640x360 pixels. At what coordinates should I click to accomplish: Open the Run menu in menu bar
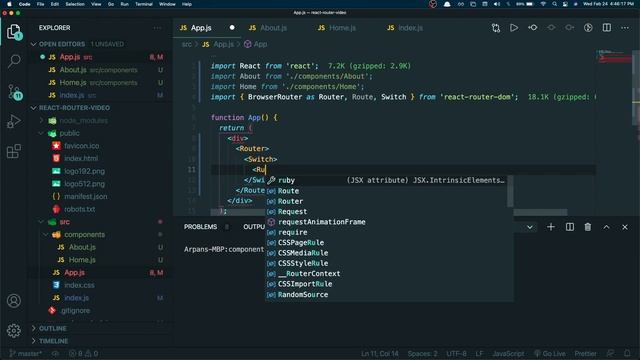(x=124, y=4)
